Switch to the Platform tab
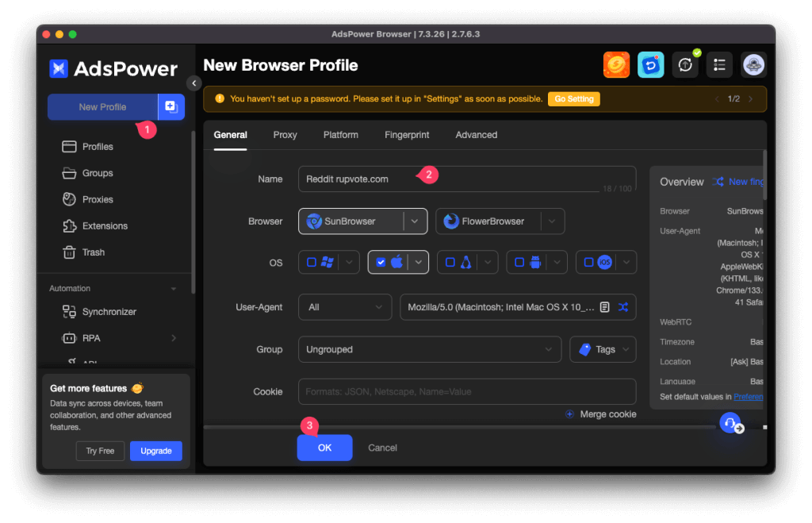 point(341,135)
